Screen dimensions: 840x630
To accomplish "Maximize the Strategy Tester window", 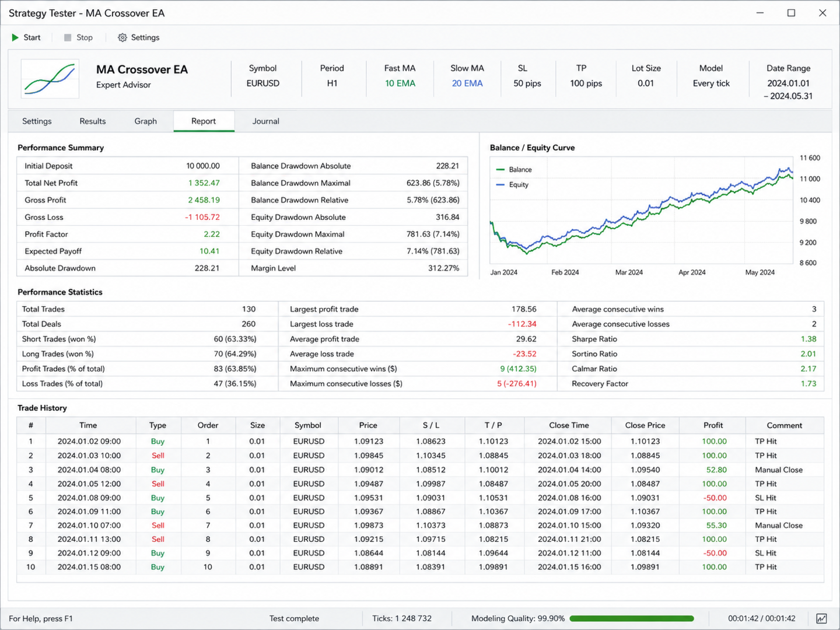I will pyautogui.click(x=791, y=13).
